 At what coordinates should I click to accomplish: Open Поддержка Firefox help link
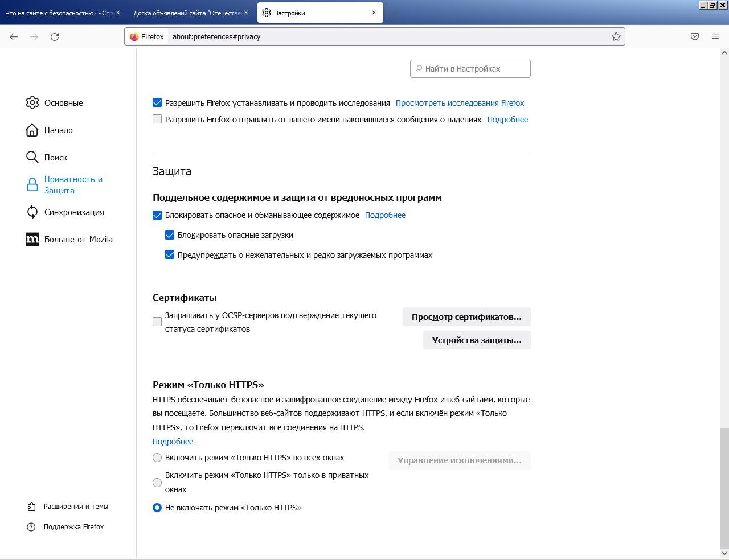[65, 527]
